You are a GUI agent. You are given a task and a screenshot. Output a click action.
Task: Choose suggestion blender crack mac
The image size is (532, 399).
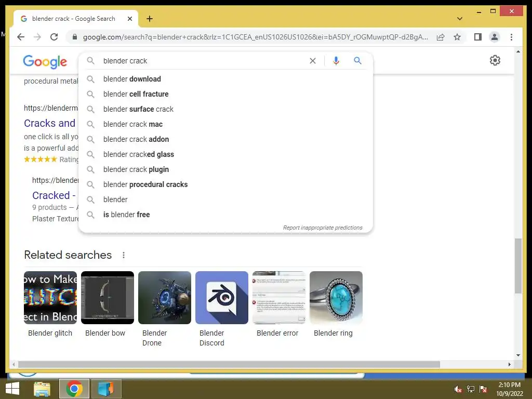click(225, 124)
